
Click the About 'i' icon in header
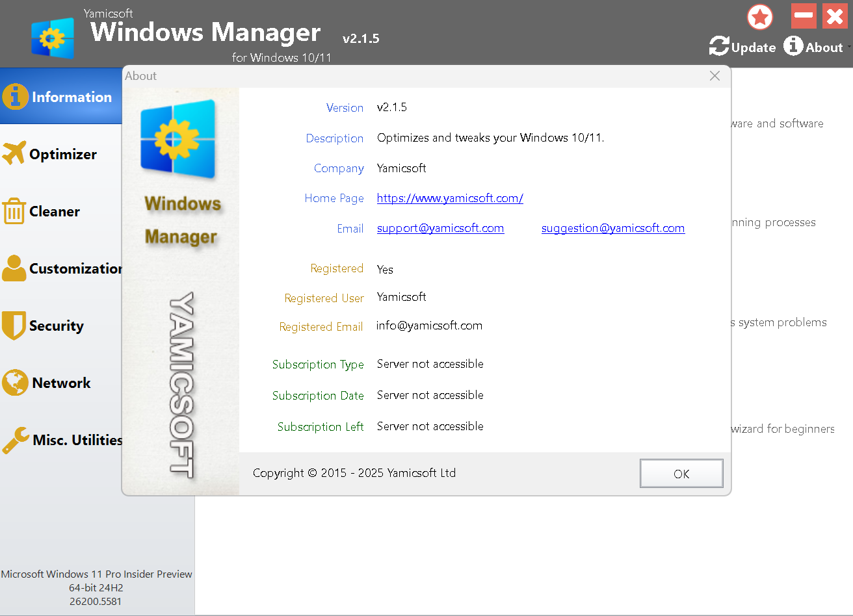793,45
